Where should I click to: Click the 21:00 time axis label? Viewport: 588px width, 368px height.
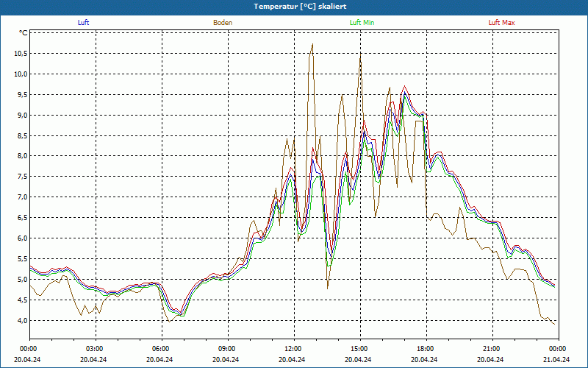pos(492,349)
